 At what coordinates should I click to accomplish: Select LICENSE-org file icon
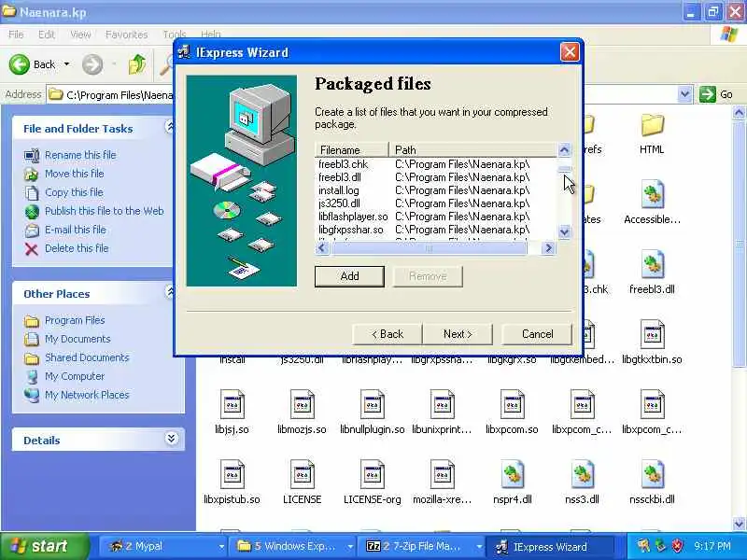pos(372,474)
